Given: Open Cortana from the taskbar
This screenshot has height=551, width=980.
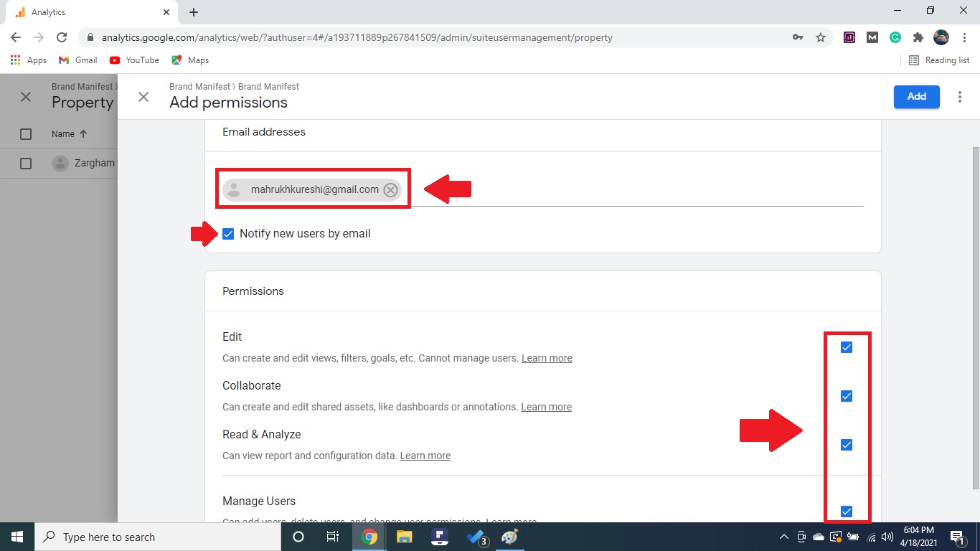Looking at the screenshot, I should click(298, 537).
